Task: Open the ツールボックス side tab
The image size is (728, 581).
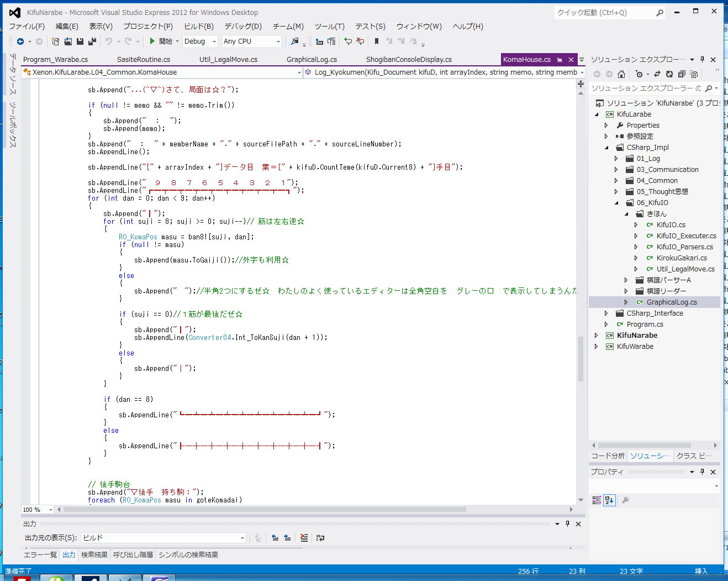Action: (x=13, y=125)
